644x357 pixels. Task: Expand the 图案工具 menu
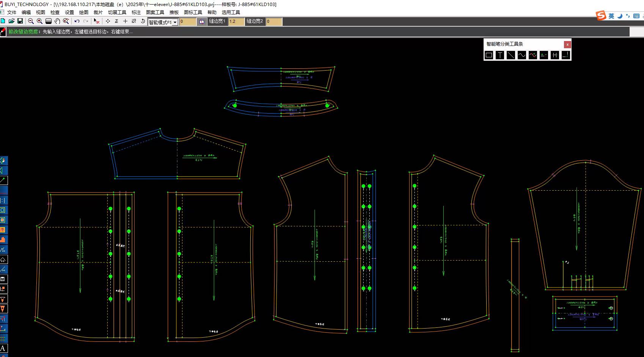coord(155,12)
